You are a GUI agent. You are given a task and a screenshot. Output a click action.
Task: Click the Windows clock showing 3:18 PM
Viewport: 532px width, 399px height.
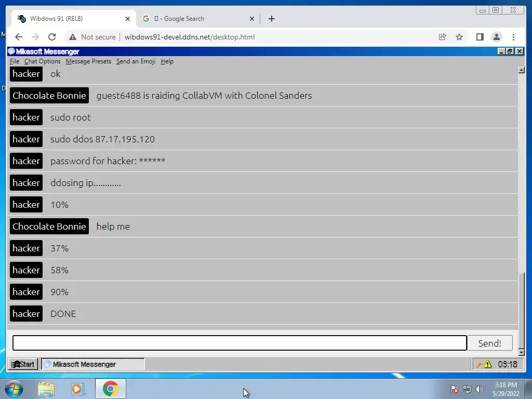click(506, 389)
